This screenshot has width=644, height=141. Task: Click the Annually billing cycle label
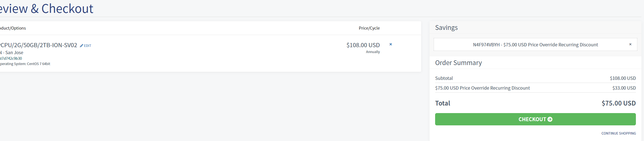pos(373,52)
